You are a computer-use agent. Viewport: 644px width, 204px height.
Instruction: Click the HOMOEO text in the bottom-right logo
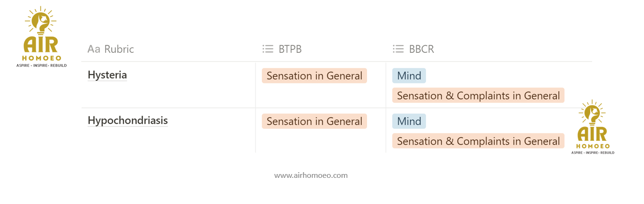593,146
